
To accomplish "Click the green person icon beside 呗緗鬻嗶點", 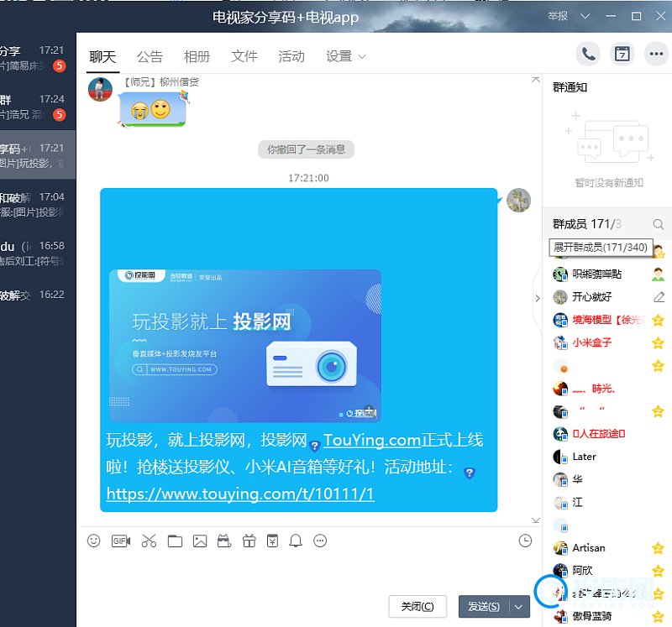I will point(659,274).
